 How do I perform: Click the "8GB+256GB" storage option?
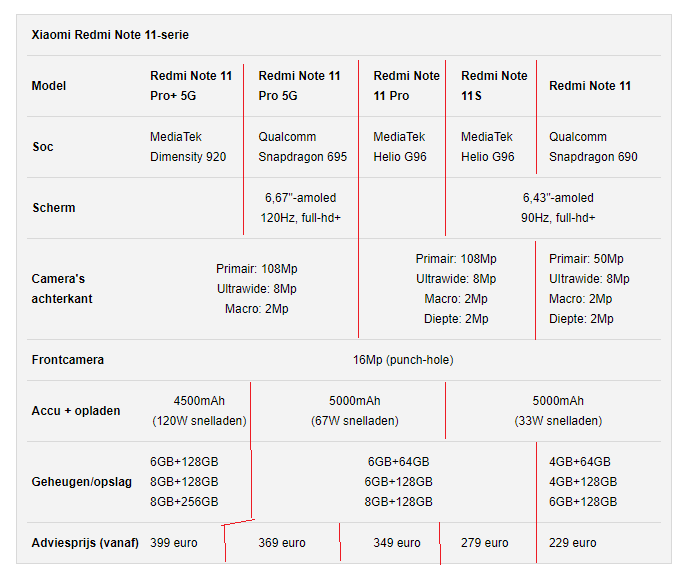point(184,502)
